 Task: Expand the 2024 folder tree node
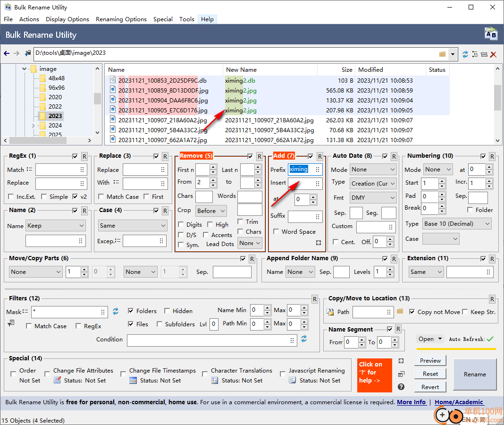point(33,126)
